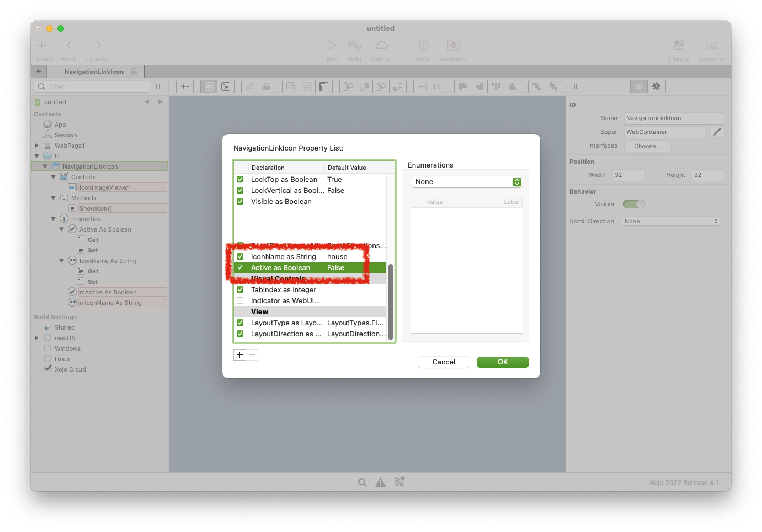The image size is (762, 532).
Task: Click the warnings triangle in the status bar
Action: coord(380,482)
